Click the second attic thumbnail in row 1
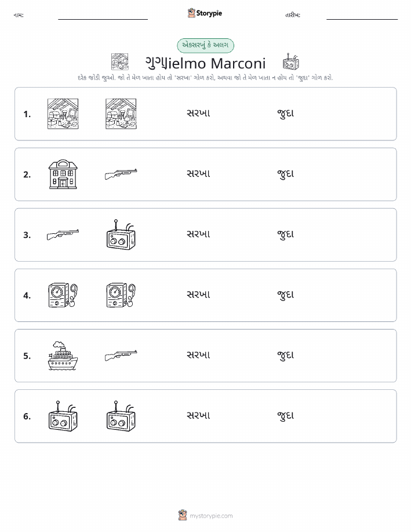 pos(121,114)
